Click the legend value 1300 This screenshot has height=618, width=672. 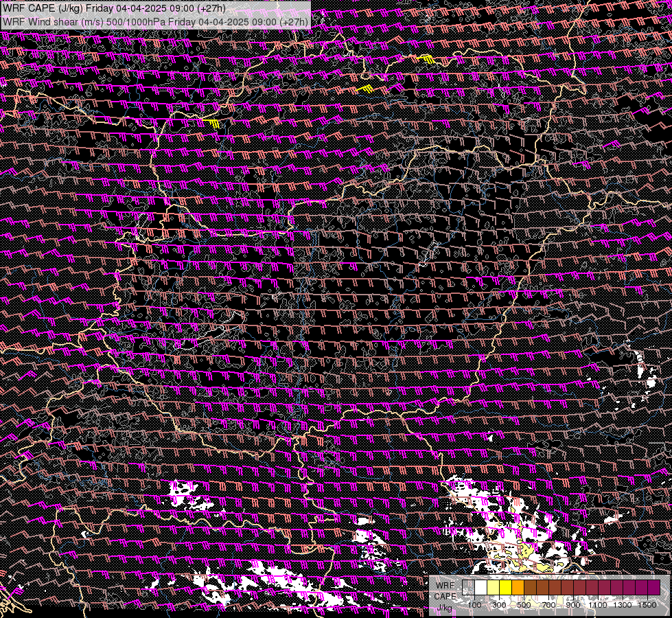[x=623, y=605]
